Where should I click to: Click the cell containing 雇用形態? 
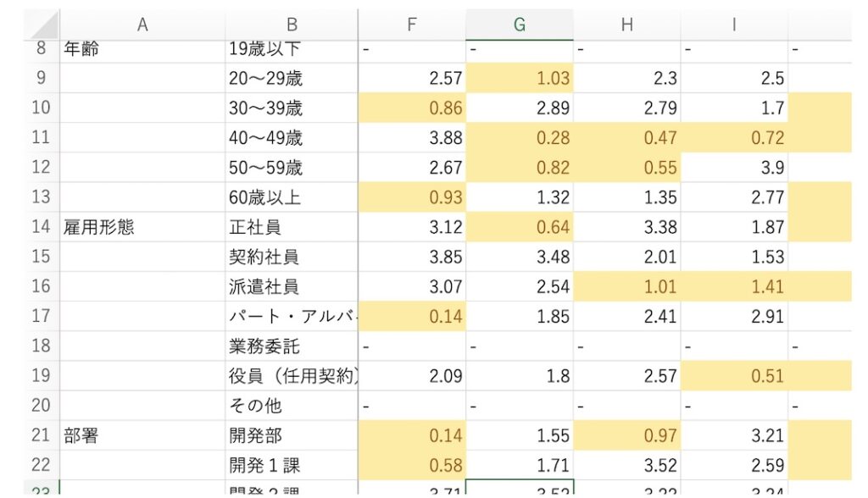tap(142, 227)
